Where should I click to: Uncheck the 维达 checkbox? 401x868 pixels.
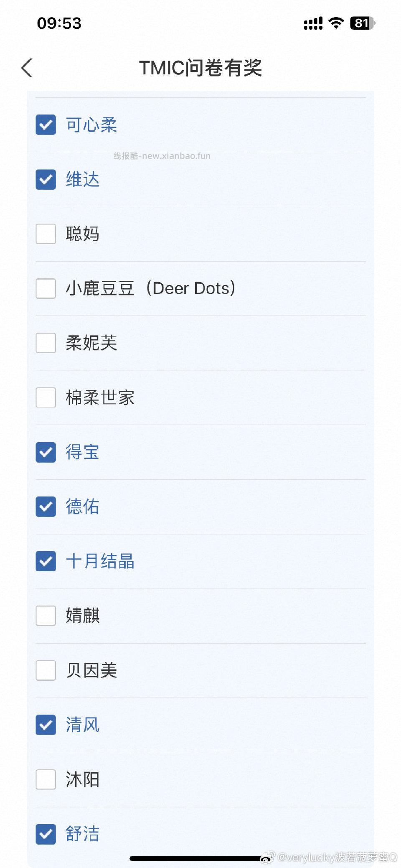click(46, 179)
